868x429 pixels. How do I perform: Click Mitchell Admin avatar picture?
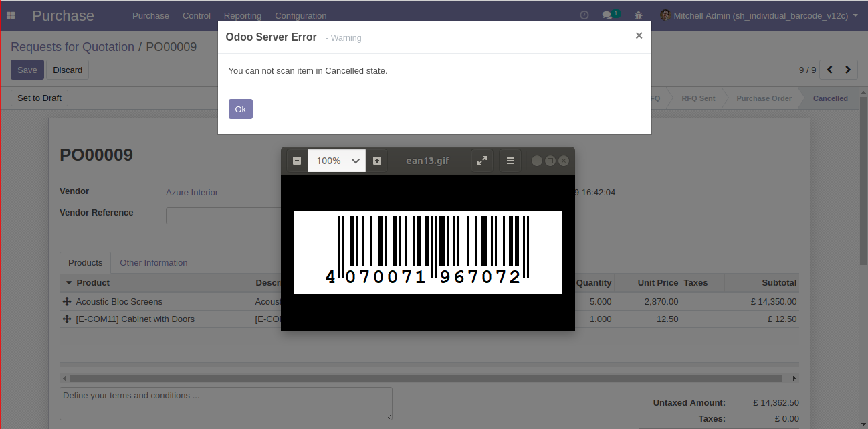coord(665,15)
